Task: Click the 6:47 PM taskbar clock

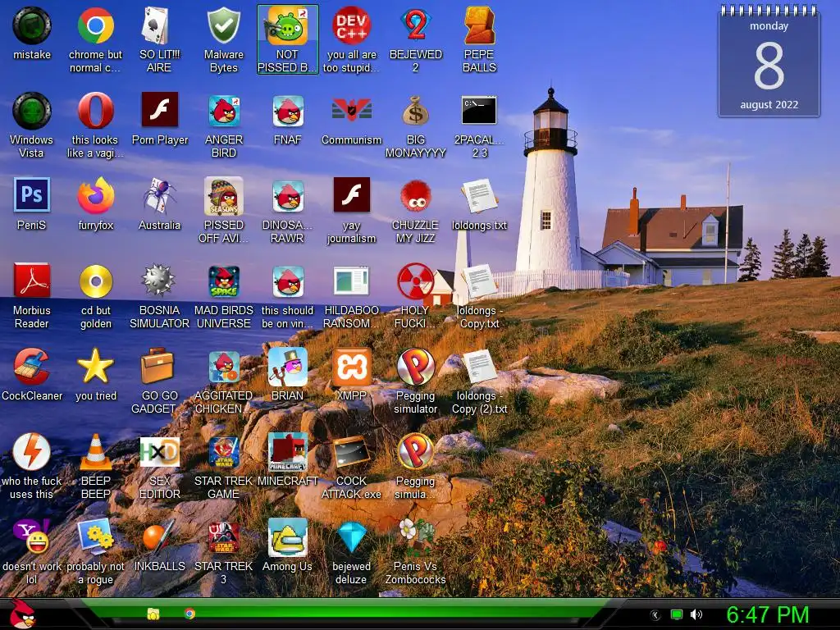Action: (x=767, y=614)
